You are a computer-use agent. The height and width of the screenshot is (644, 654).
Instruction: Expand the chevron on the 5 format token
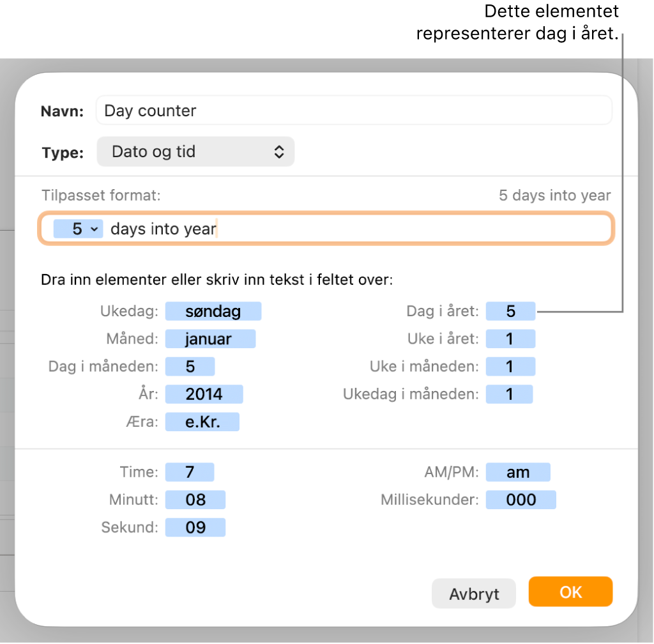95,229
